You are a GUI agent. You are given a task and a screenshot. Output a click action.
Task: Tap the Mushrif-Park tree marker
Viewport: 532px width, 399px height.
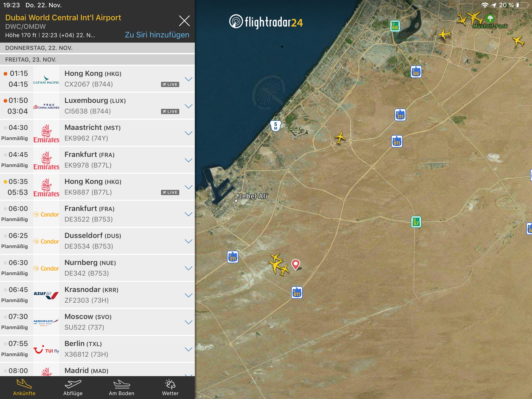(x=490, y=18)
